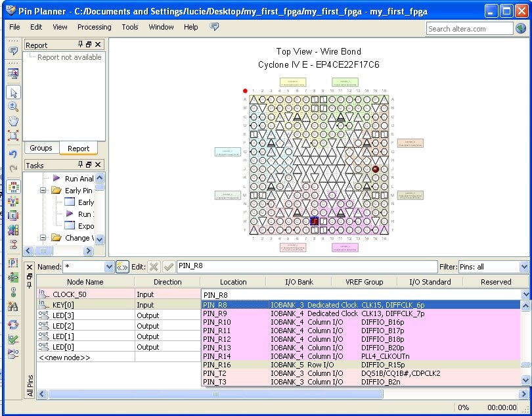The height and width of the screenshot is (416, 532).
Task: Pin the Report panel with pushpin icon
Action: 81,45
